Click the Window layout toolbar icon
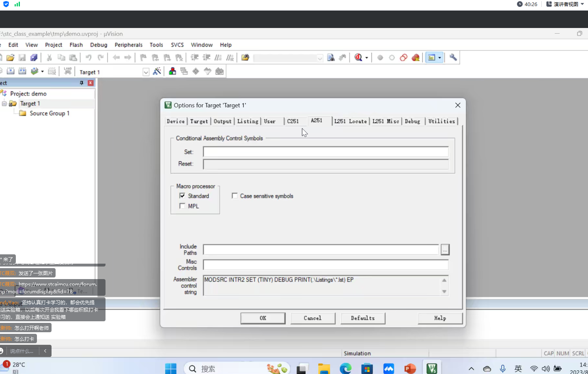Viewport: 588px width, 374px height. coord(431,58)
